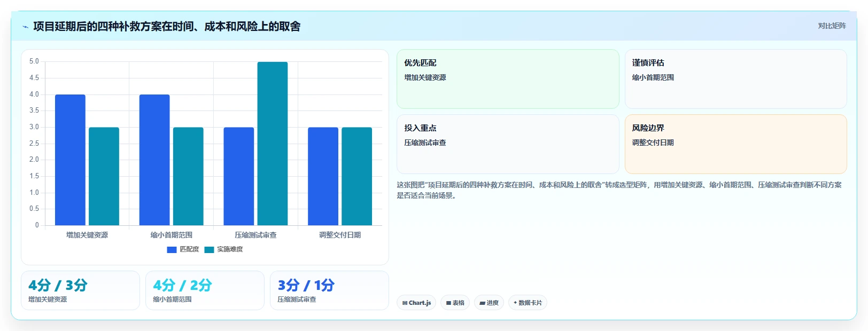Toggle the 匹配度 series via its blue legend swatch
The height and width of the screenshot is (331, 868).
pos(172,249)
